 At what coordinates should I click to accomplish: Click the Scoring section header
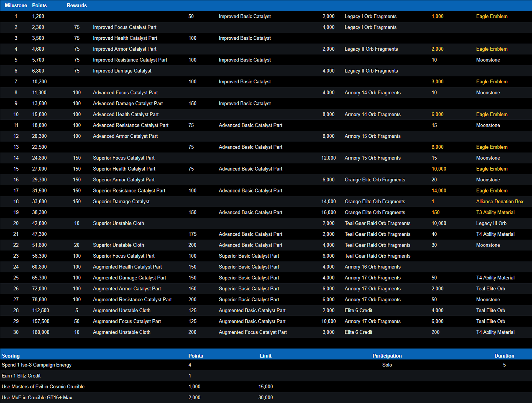(x=11, y=356)
